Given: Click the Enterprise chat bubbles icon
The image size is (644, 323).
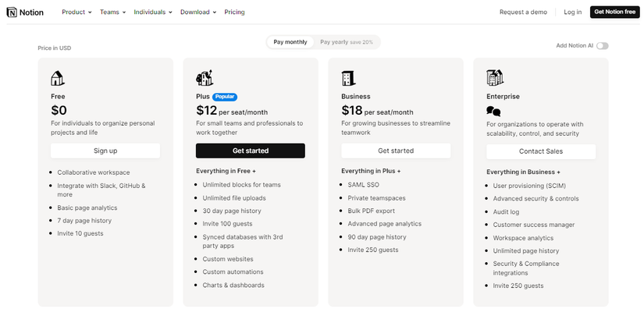Looking at the screenshot, I should point(493,112).
